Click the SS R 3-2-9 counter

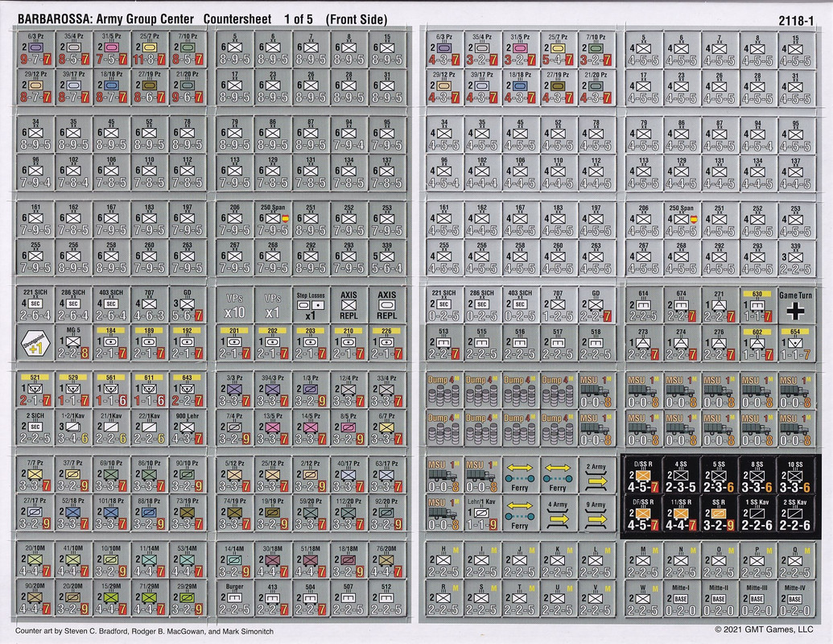[x=719, y=514]
